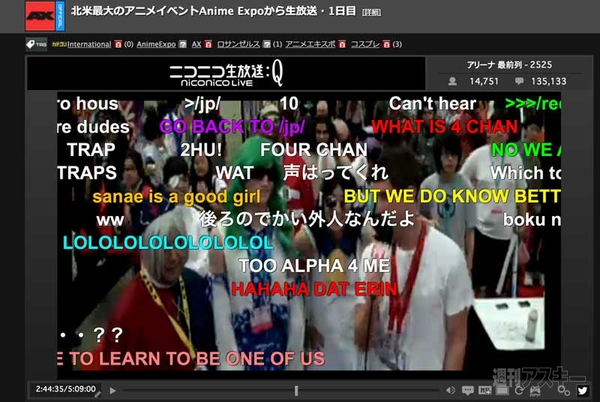Open the International tag link

tap(89, 44)
